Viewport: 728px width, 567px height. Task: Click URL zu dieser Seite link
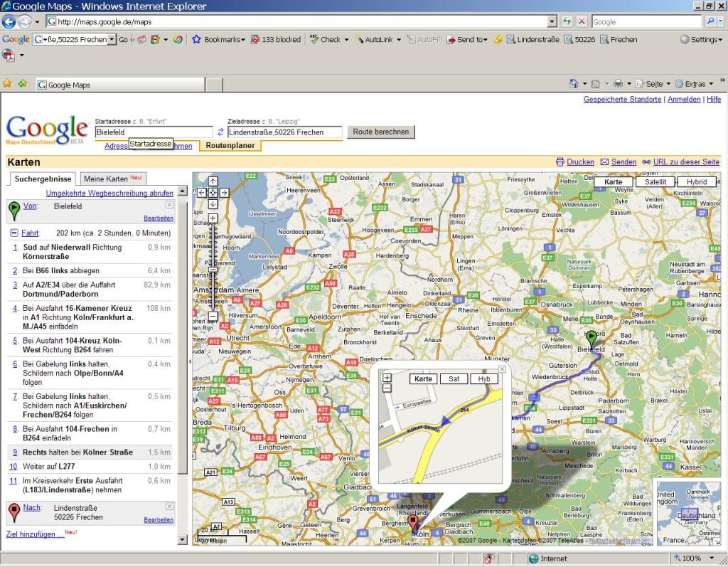point(686,161)
